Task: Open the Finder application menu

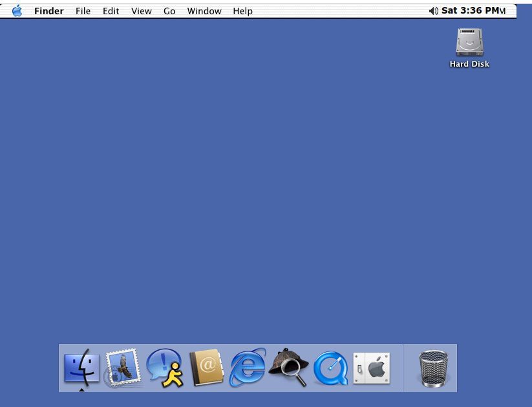Action: [x=49, y=11]
